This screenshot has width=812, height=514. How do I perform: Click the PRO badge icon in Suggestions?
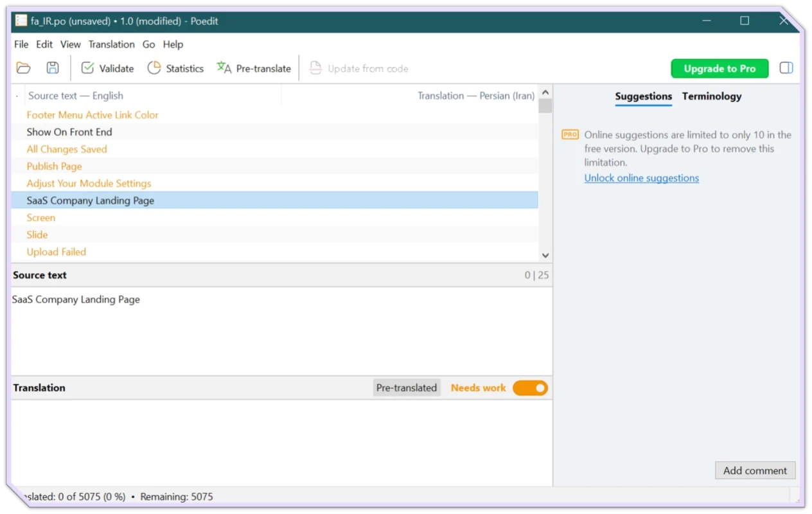570,135
